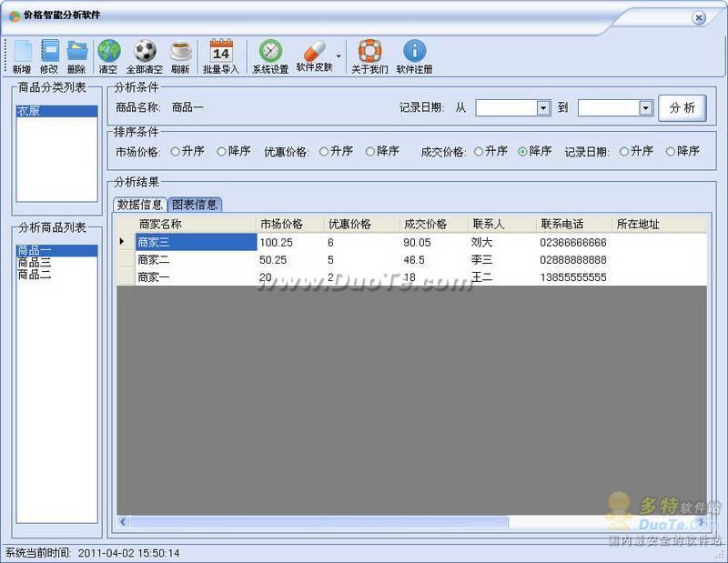This screenshot has width=728, height=563.
Task: Click the app logo in title bar
Action: (15, 16)
